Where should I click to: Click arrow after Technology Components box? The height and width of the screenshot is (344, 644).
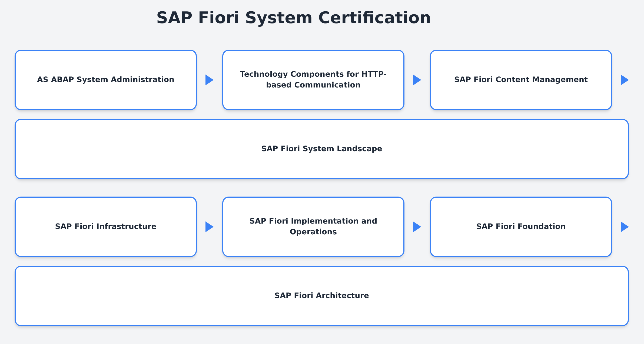(x=417, y=80)
